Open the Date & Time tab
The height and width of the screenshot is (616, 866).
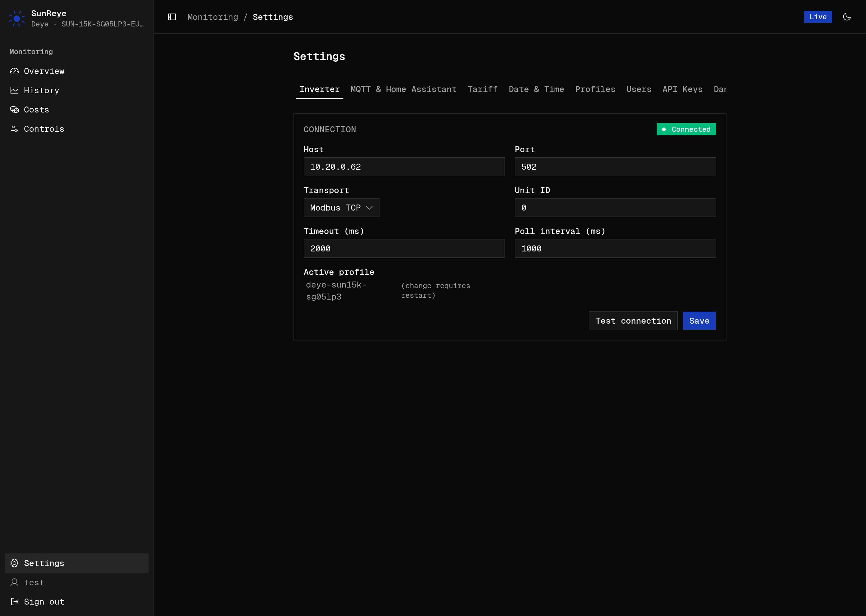(x=536, y=89)
